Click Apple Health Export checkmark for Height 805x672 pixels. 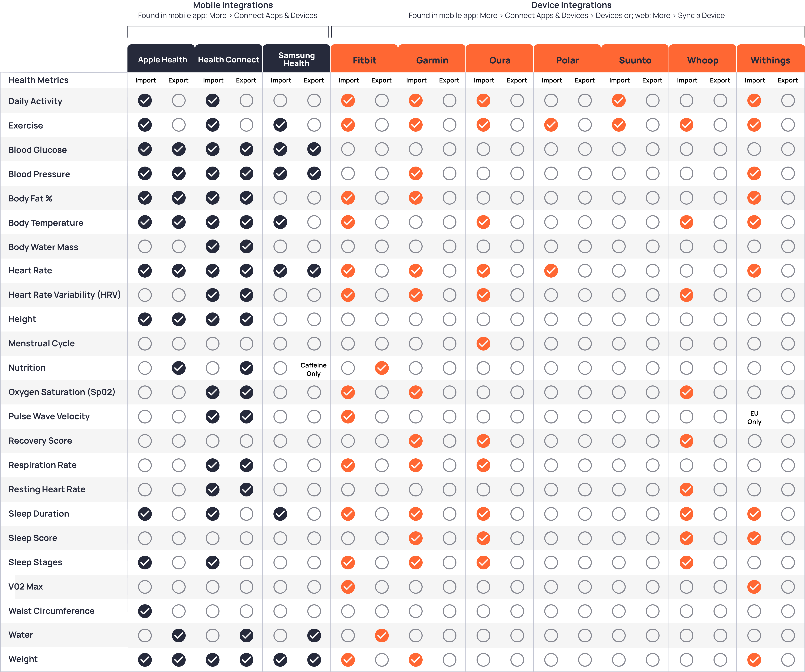click(179, 320)
